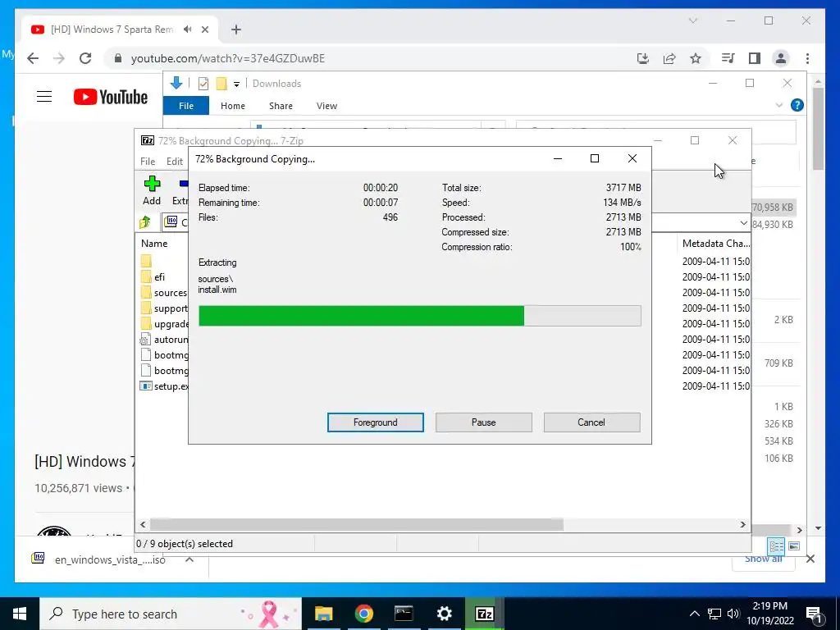Open the Chrome three-dot menu
Image resolution: width=840 pixels, height=630 pixels.
point(807,58)
